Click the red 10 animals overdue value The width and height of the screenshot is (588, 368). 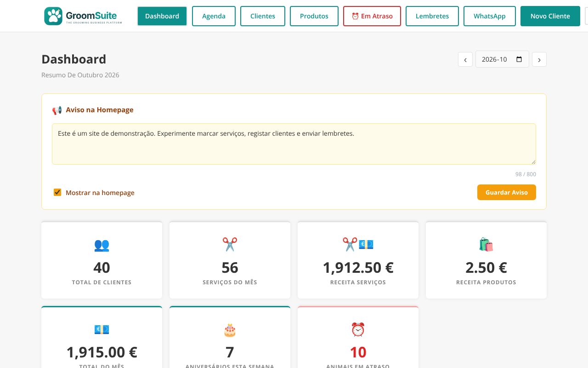coord(358,352)
